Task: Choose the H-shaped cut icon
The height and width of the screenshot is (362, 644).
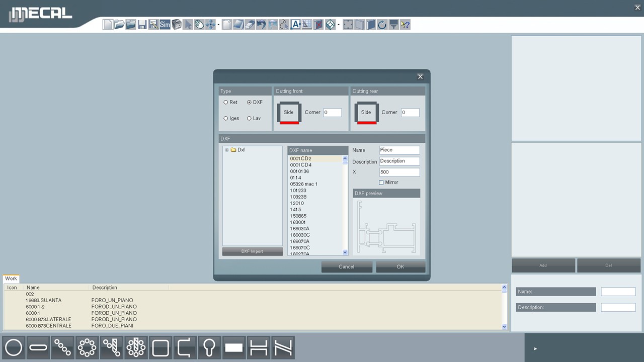Action: [258, 347]
